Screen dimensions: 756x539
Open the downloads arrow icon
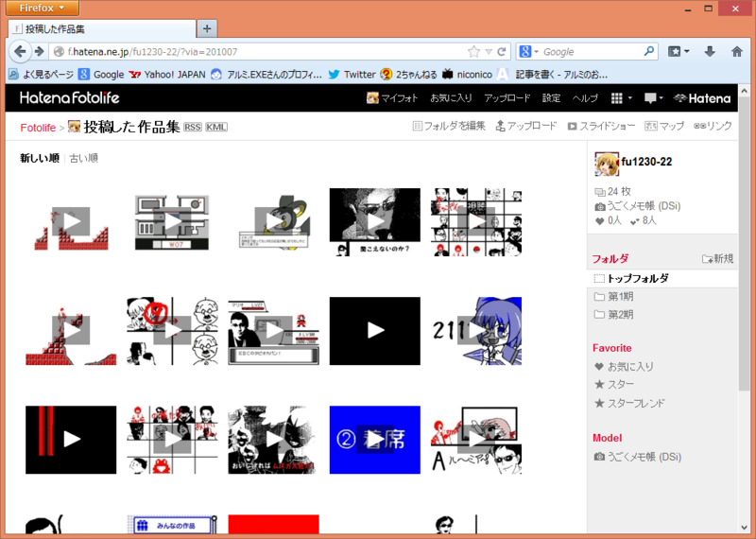tap(710, 52)
